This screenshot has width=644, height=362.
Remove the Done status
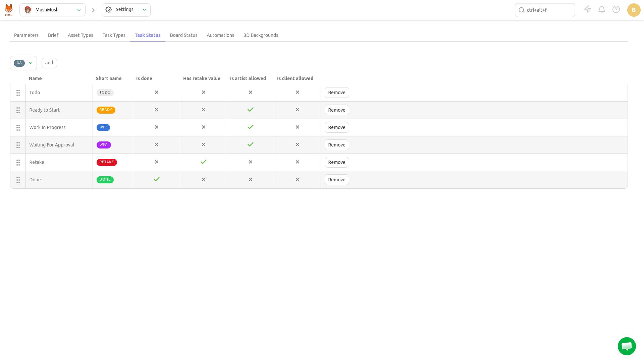coord(337,180)
